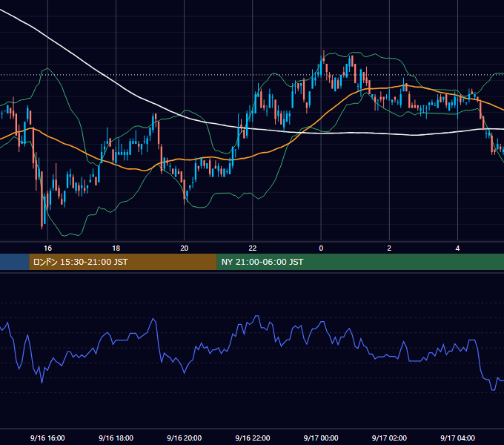Click the NY 21:00-06:00 JST session bar

[360, 262]
